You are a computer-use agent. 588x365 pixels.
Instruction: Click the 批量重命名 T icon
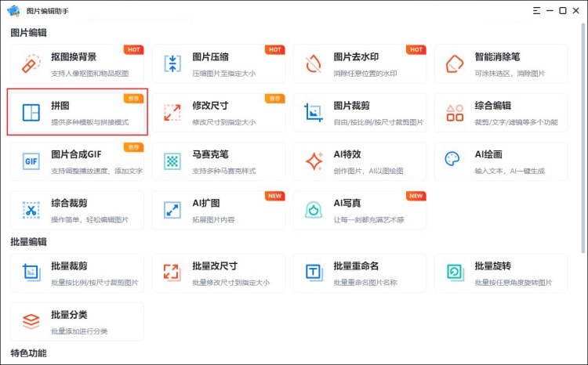coord(314,273)
